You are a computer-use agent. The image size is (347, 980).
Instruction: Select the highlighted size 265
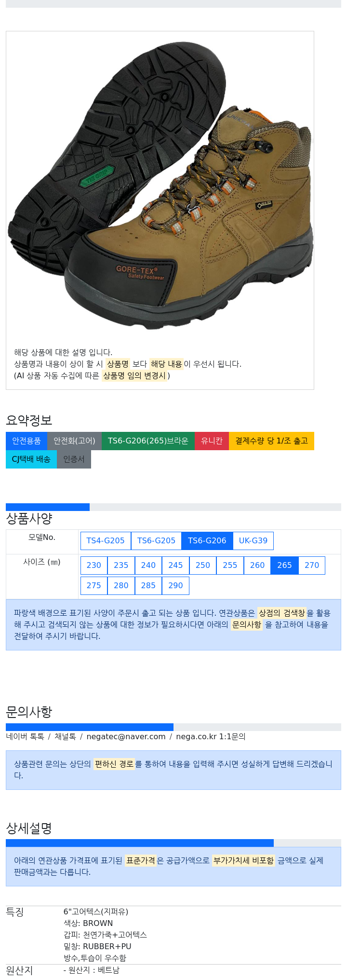pyautogui.click(x=284, y=566)
